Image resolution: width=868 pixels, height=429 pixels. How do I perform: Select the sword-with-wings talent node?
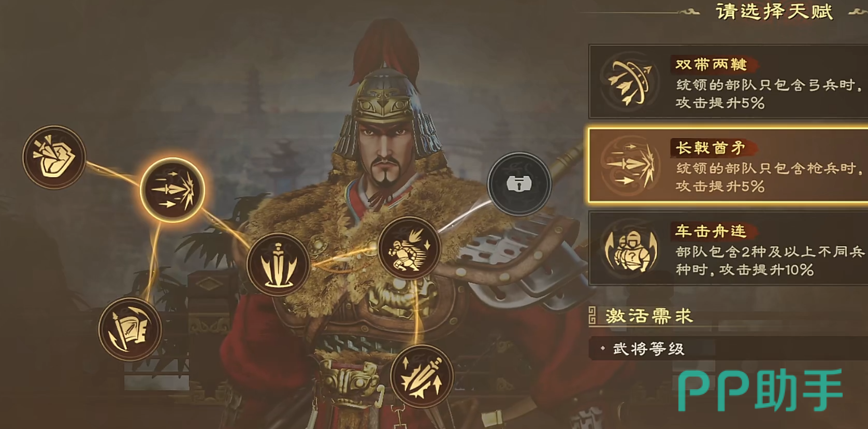(x=278, y=265)
